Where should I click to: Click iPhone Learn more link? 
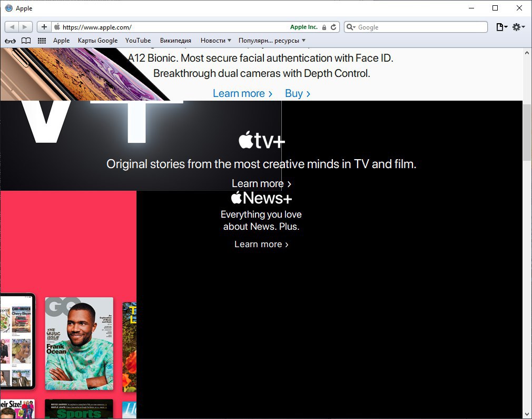pyautogui.click(x=243, y=93)
